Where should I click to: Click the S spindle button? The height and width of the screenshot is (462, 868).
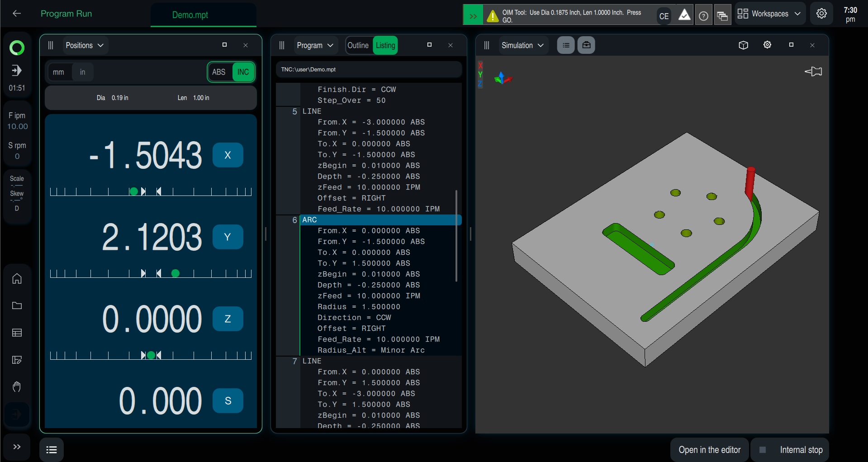point(228,400)
